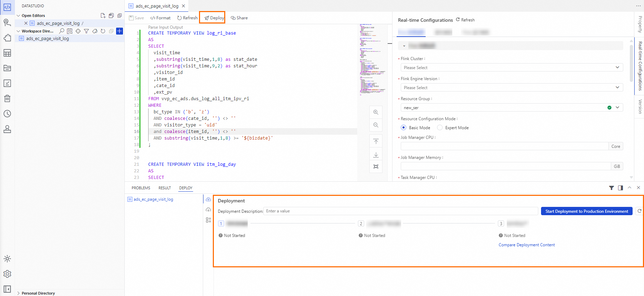Viewport: 644px width, 296px height.
Task: Click list view icon in deploy panel
Action: tap(208, 220)
